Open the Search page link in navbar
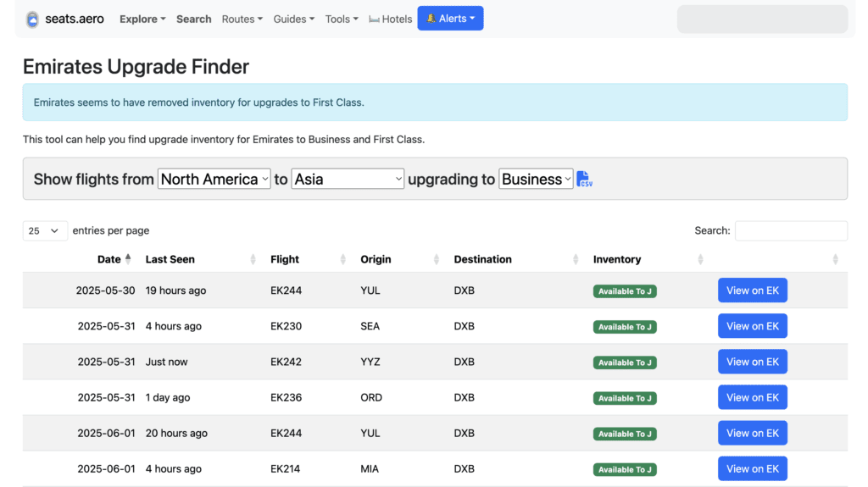 tap(194, 19)
